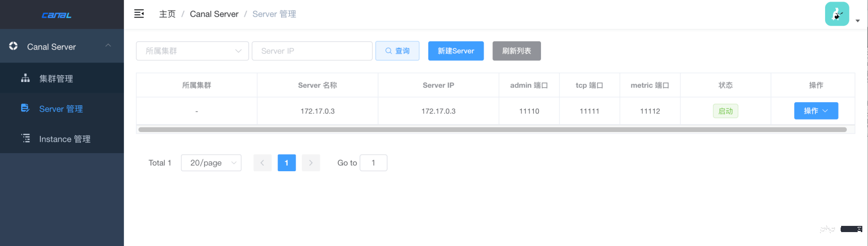Screen dimensions: 868x246
Task: Click the Server IP column header
Action: coord(439,85)
